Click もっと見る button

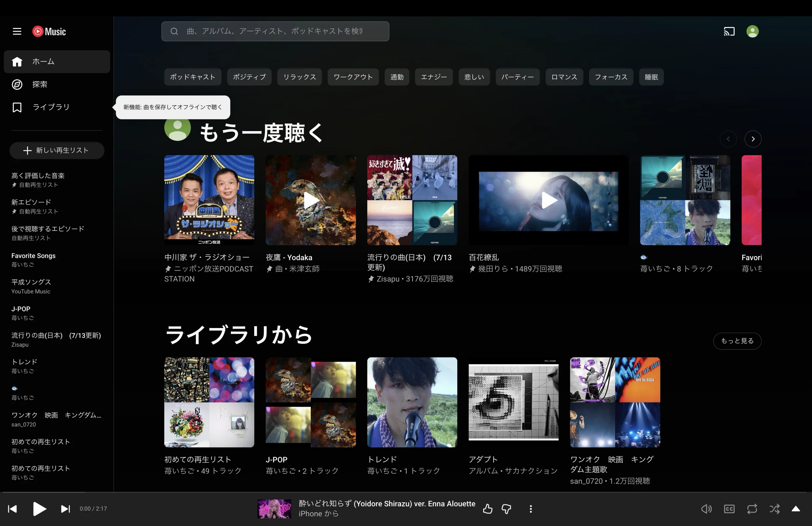click(x=737, y=341)
